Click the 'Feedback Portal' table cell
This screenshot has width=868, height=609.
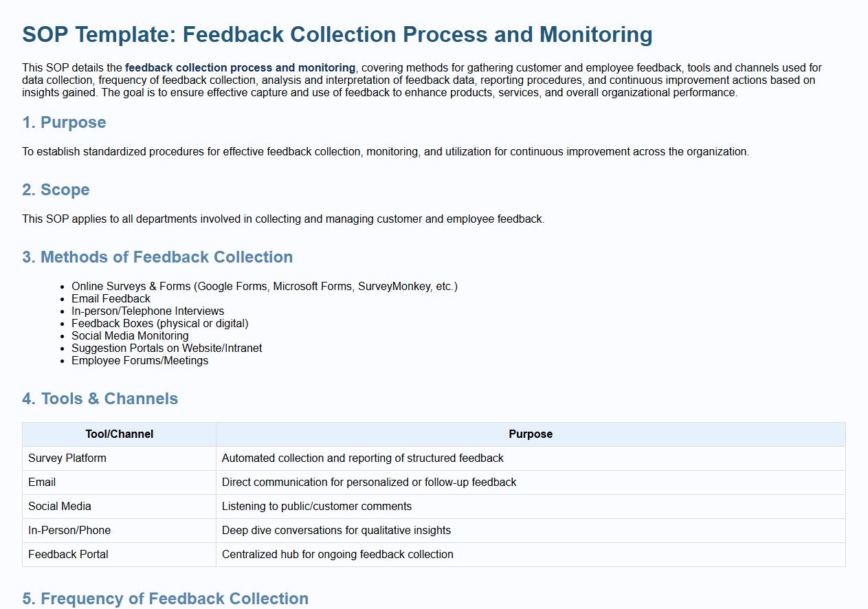(x=68, y=555)
